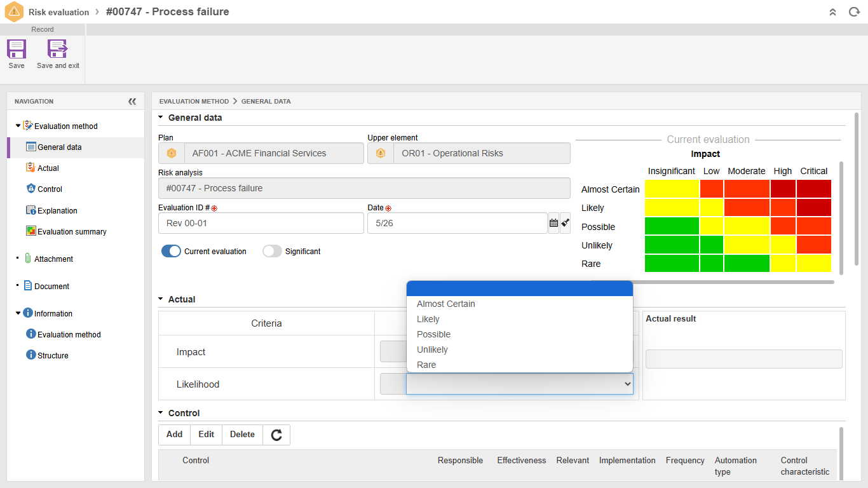The image size is (868, 488).
Task: Click the Responsible column header
Action: (460, 461)
